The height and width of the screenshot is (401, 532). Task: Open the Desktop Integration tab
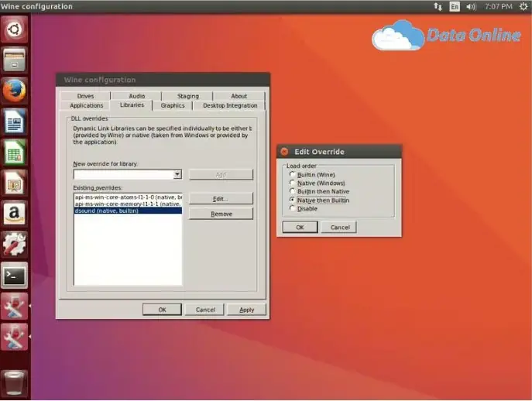230,105
